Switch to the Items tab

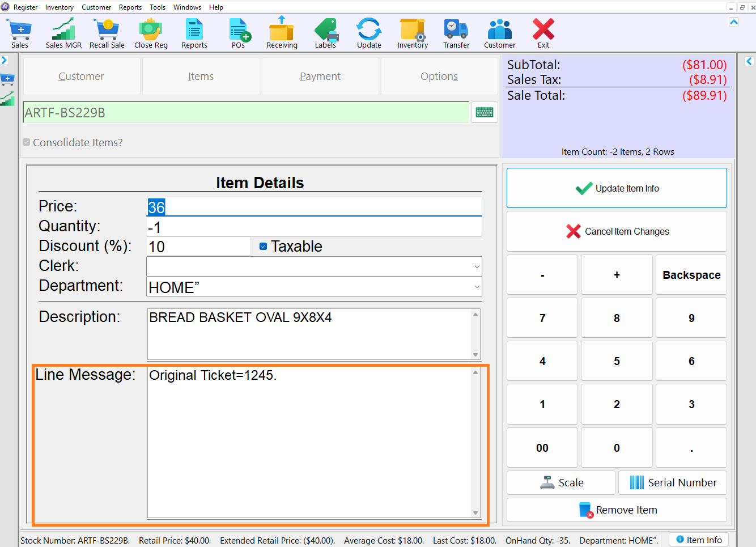pos(201,76)
